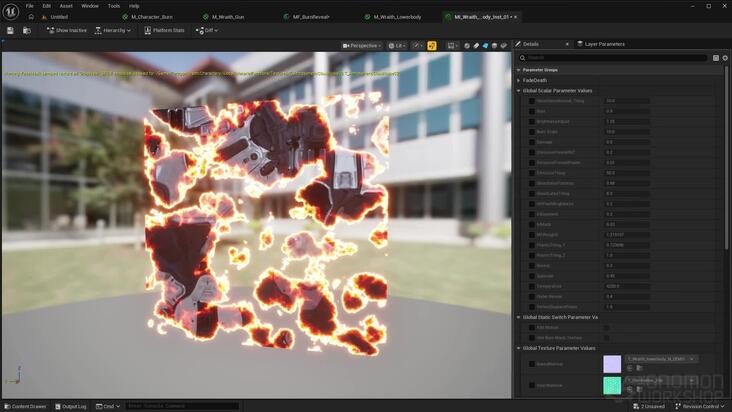The image size is (732, 412).
Task: Use selected custom mesh for preview
Action: [x=504, y=46]
